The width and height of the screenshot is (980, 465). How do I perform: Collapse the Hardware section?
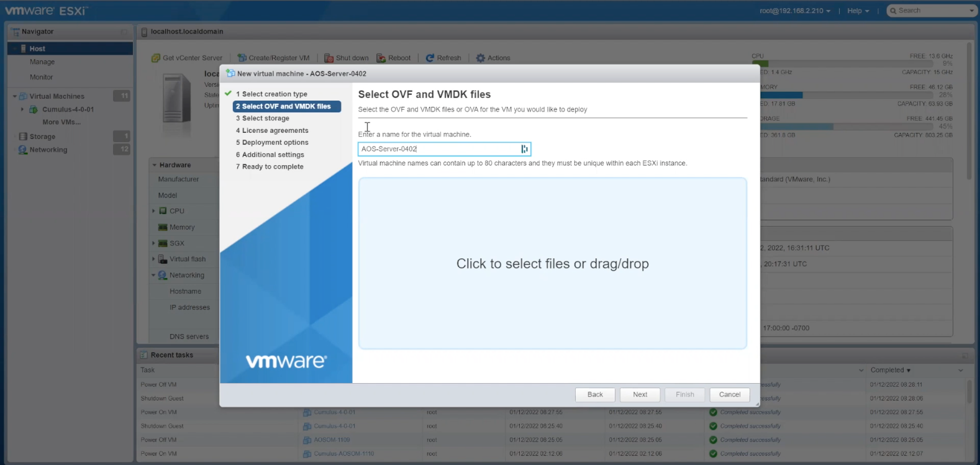(x=155, y=165)
